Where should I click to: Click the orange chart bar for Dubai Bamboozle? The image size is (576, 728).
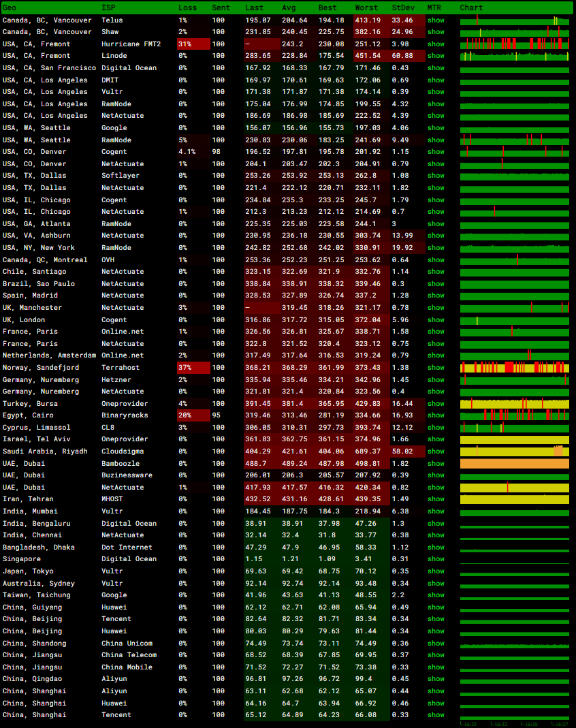tap(514, 464)
